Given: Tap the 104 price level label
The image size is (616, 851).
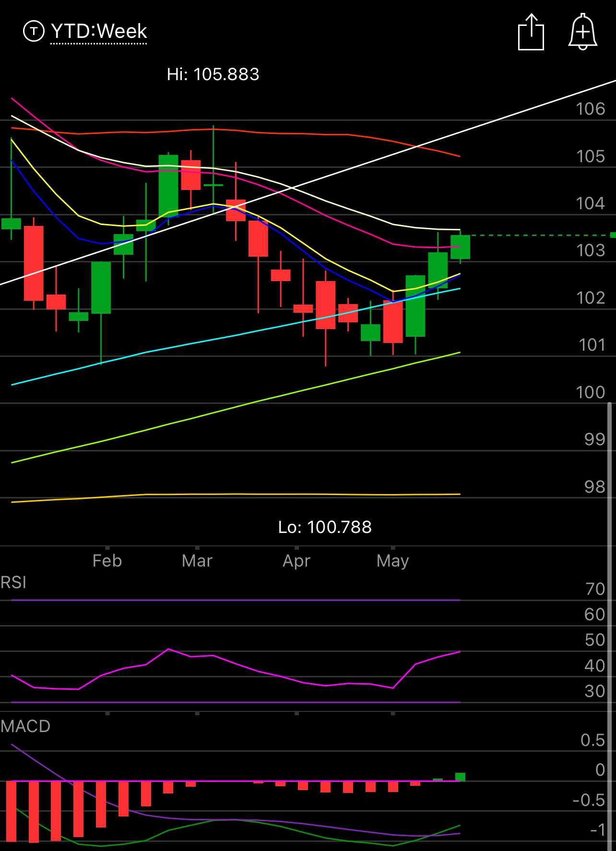Looking at the screenshot, I should click(591, 203).
